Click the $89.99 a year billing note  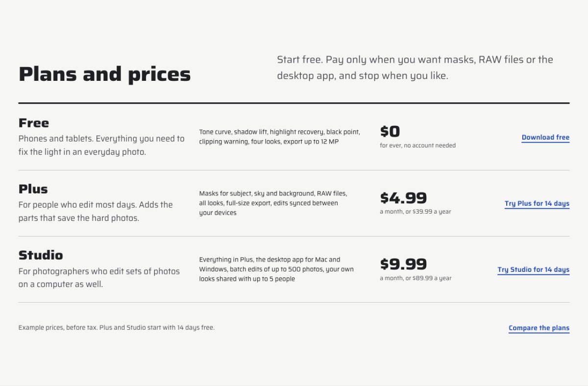tap(416, 278)
